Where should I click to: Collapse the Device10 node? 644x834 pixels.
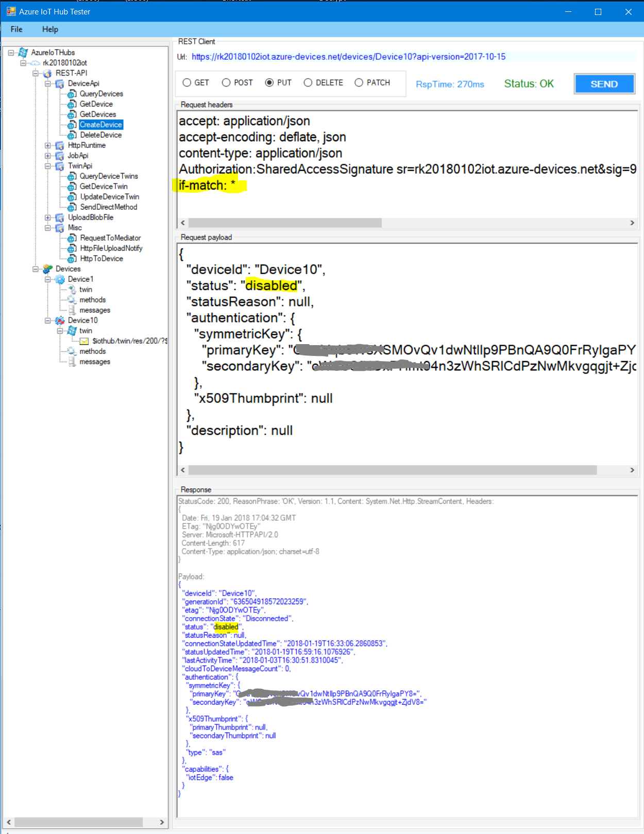pos(48,320)
